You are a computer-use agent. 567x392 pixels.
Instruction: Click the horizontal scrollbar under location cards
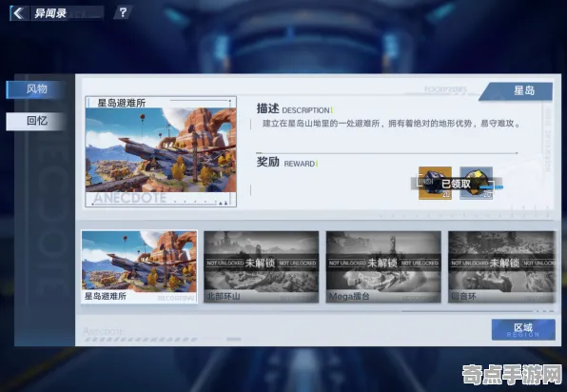[x=466, y=311]
